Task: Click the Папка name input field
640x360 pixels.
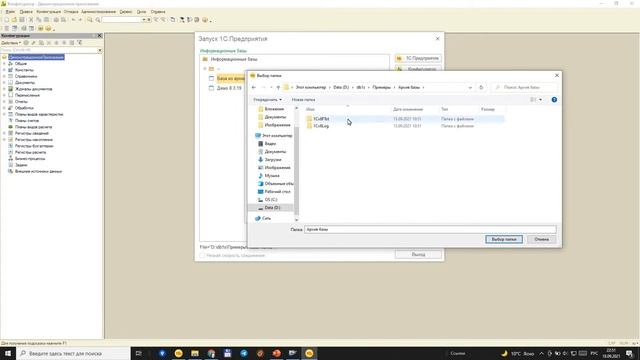Action: tap(430, 229)
